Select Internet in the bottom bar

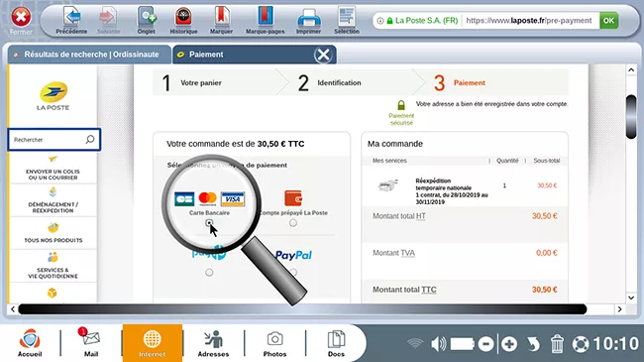[x=152, y=343]
